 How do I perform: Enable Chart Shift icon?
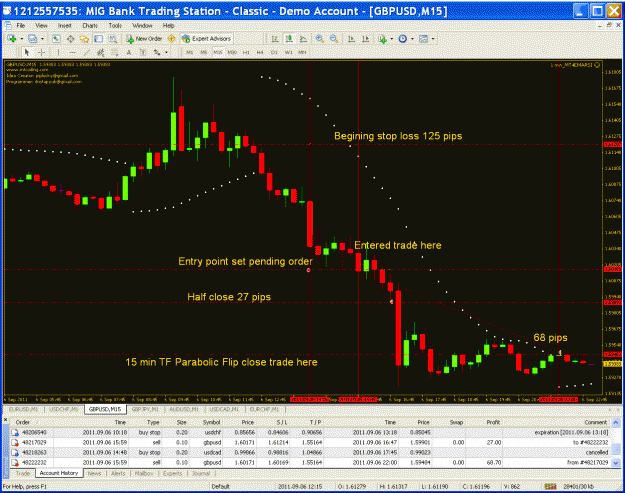click(366, 39)
